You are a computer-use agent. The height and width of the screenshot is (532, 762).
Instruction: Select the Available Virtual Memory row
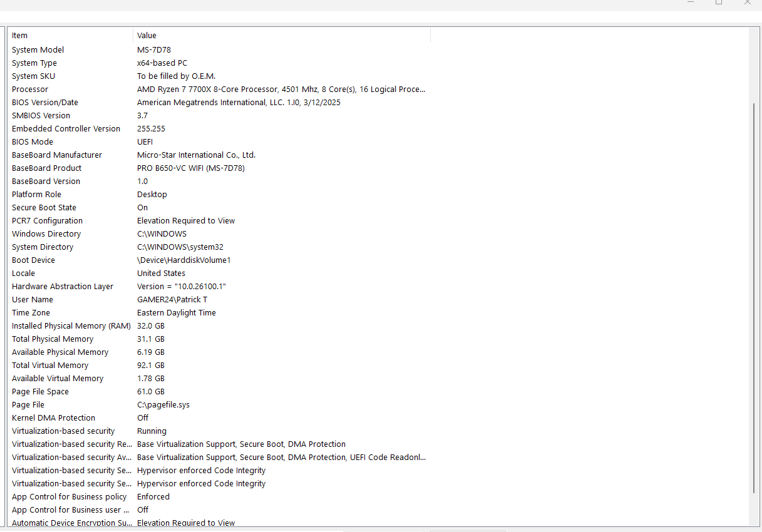(x=219, y=379)
